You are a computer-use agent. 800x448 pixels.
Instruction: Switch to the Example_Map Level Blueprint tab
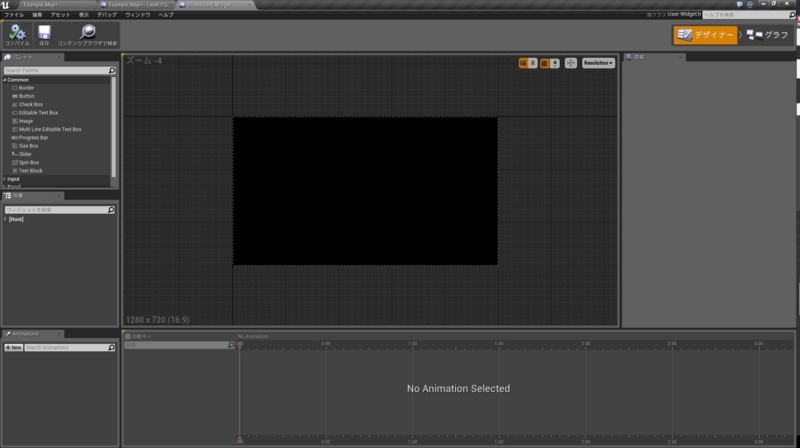point(138,5)
